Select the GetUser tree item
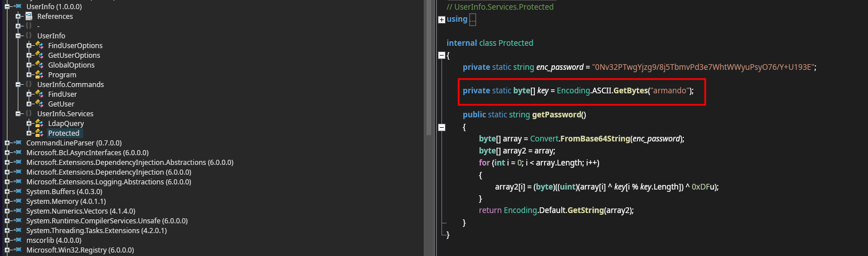The image size is (868, 256). point(61,104)
